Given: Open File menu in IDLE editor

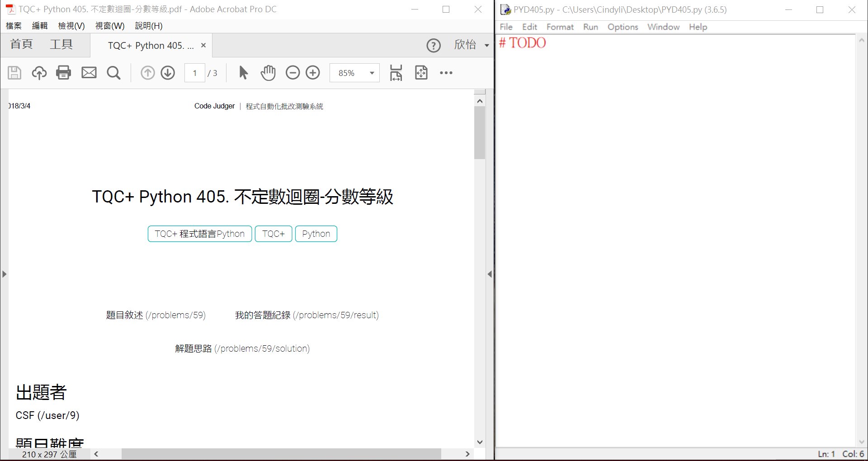Looking at the screenshot, I should click(506, 27).
